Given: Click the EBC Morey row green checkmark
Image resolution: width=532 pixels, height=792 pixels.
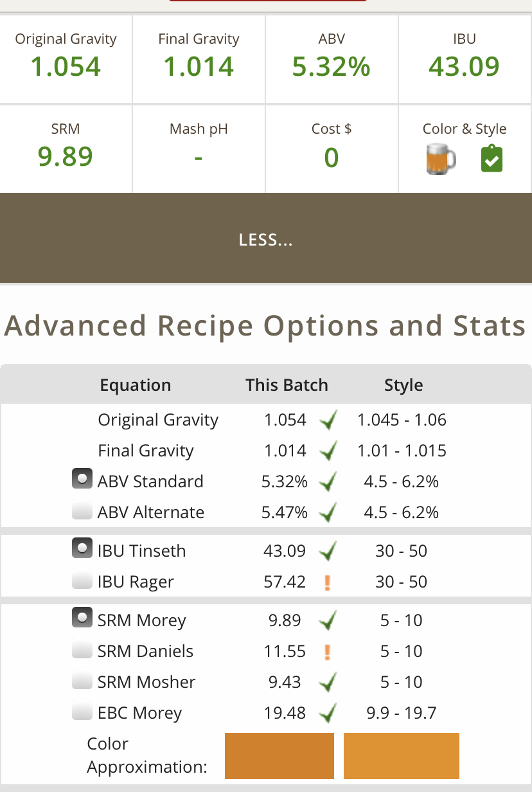Looking at the screenshot, I should pos(328,714).
